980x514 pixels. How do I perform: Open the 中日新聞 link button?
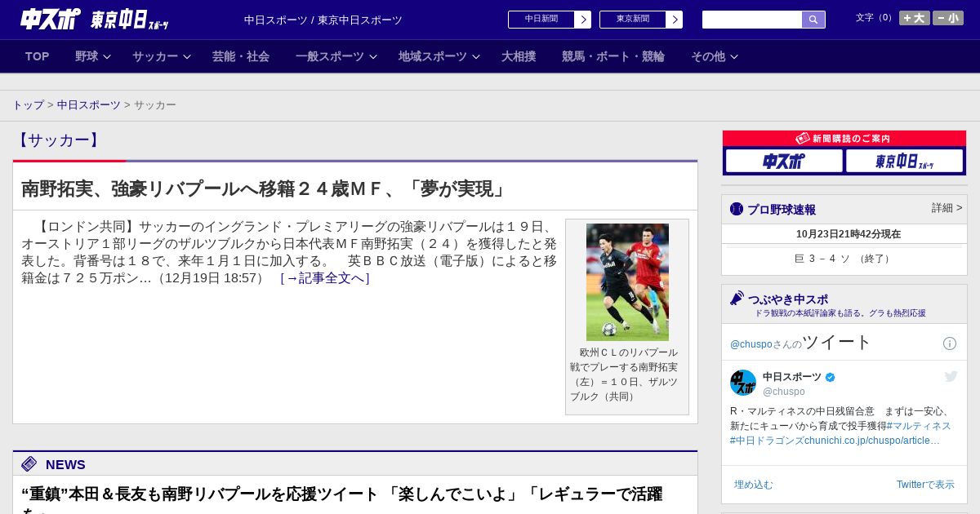541,20
